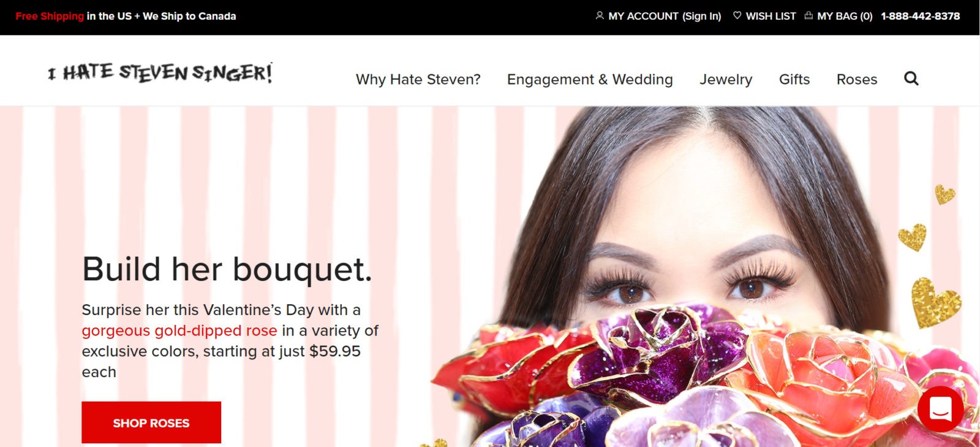Open the search magnifier icon
Viewport: 980px width, 447px height.
(911, 78)
